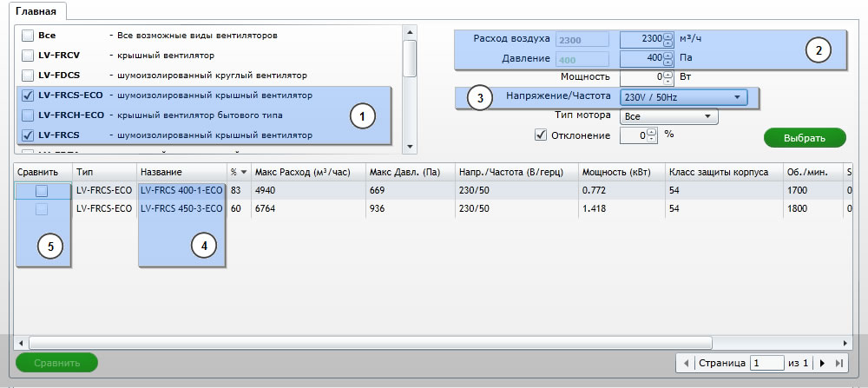Tick compare checkbox for LV-FRCS 400-1-ECO row
Viewport: 868px width, 388px height.
pyautogui.click(x=41, y=190)
